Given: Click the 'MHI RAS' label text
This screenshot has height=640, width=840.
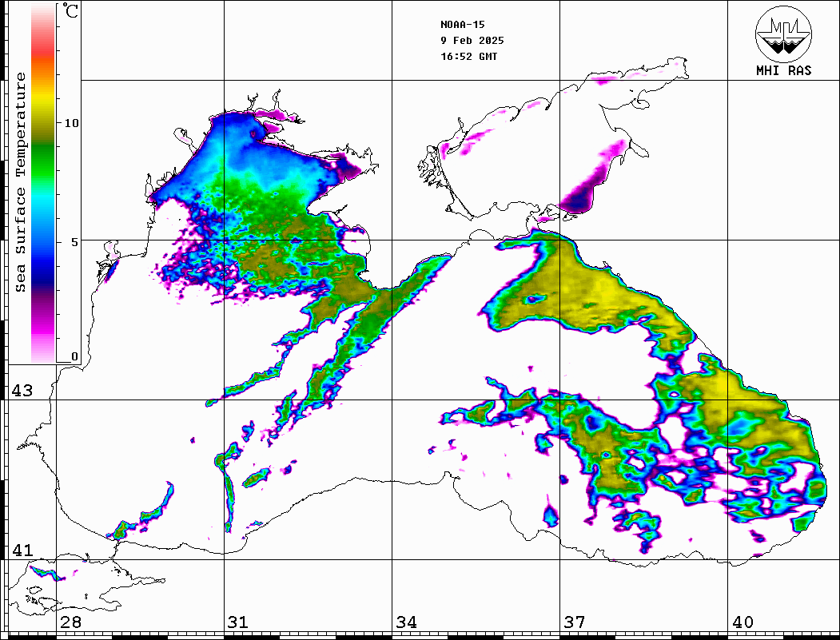Looking at the screenshot, I should point(784,70).
